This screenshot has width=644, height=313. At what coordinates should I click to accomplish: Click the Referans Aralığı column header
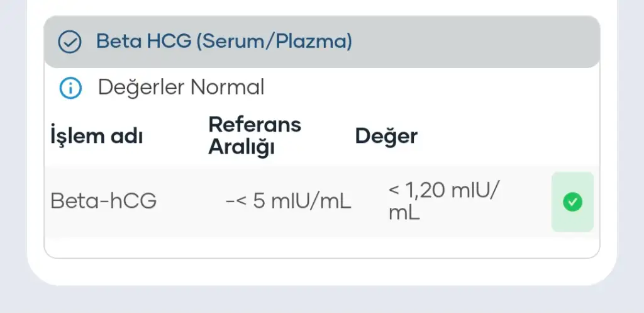click(255, 135)
